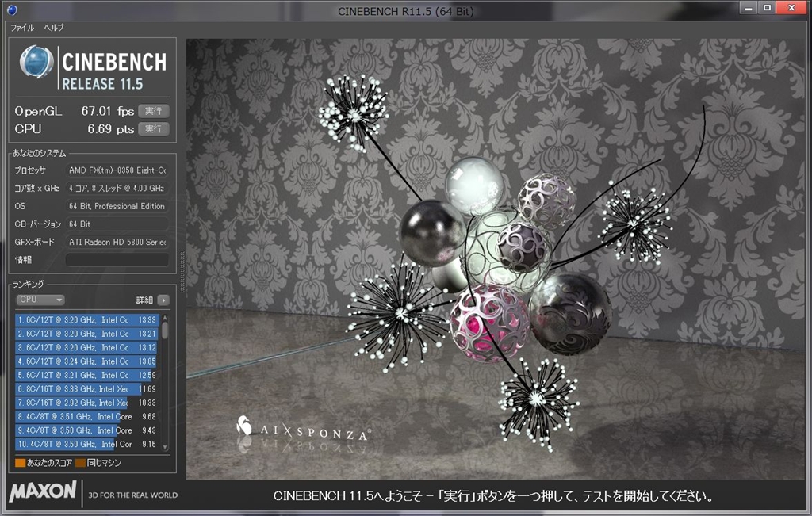This screenshot has height=516, width=812.
Task: Open the ヘルプ (Help) menu
Action: [x=54, y=27]
